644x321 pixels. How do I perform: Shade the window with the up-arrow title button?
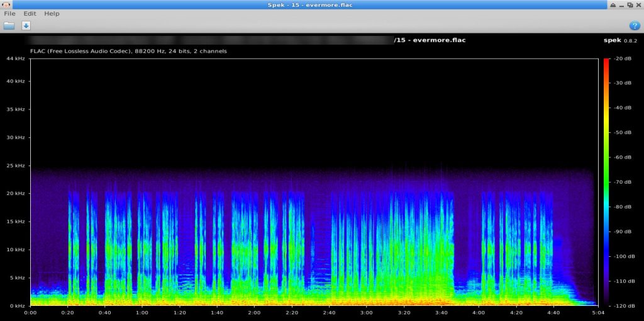pyautogui.click(x=613, y=5)
